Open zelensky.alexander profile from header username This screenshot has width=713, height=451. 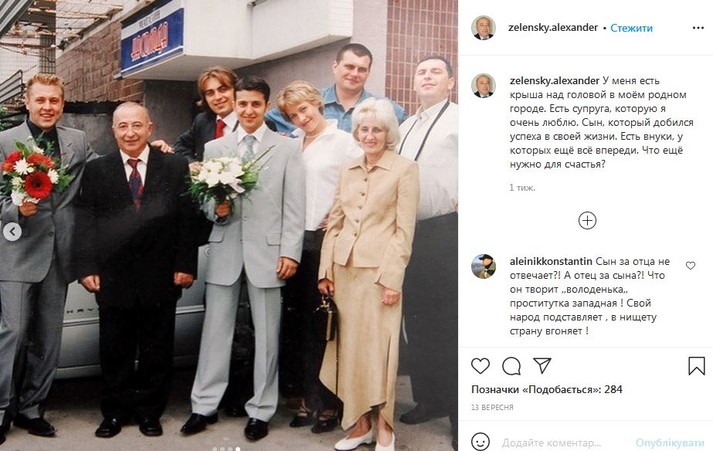point(552,28)
